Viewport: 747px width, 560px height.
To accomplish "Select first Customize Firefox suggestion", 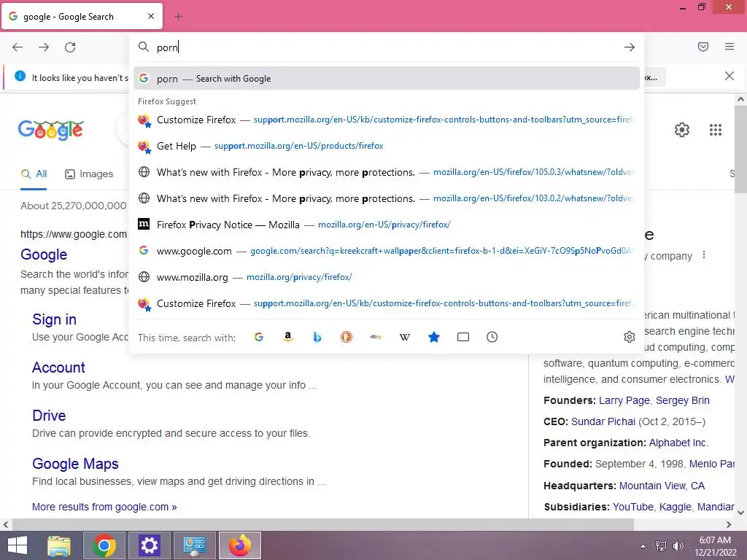I will pos(387,120).
